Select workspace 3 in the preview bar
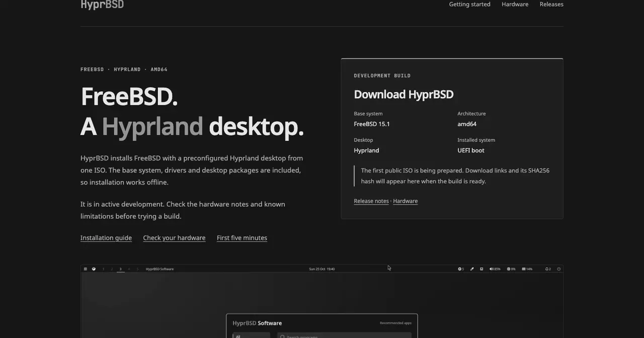Image resolution: width=644 pixels, height=338 pixels. (120, 269)
